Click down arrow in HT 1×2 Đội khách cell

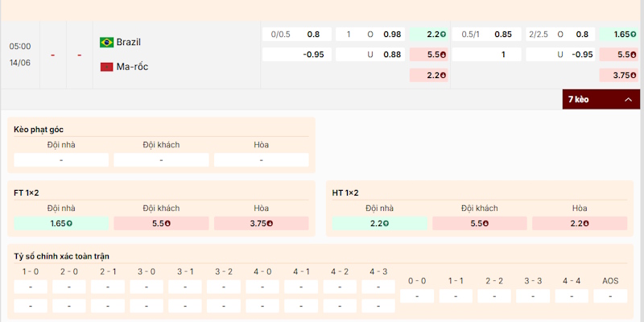click(x=486, y=224)
